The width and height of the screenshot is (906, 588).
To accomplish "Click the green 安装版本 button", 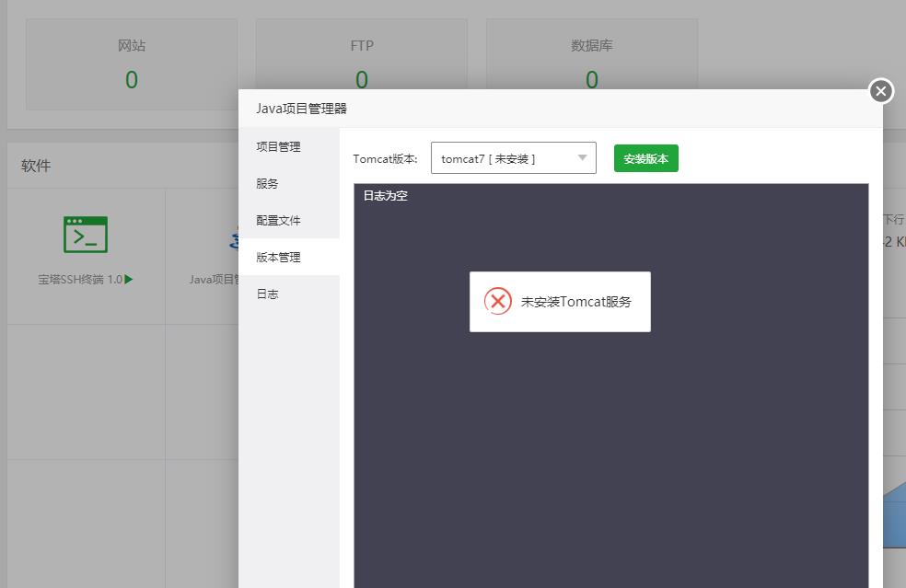I will point(646,158).
